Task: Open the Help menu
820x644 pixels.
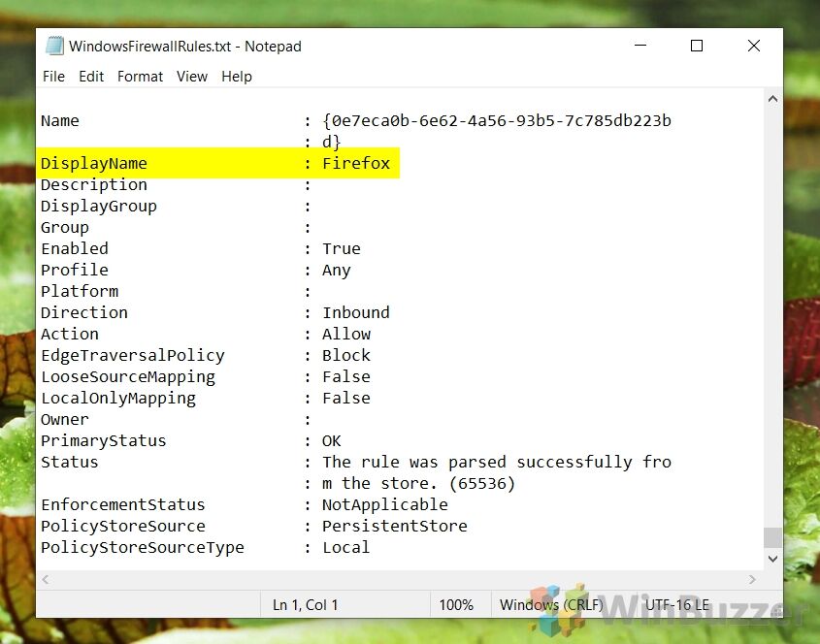Action: pos(237,77)
